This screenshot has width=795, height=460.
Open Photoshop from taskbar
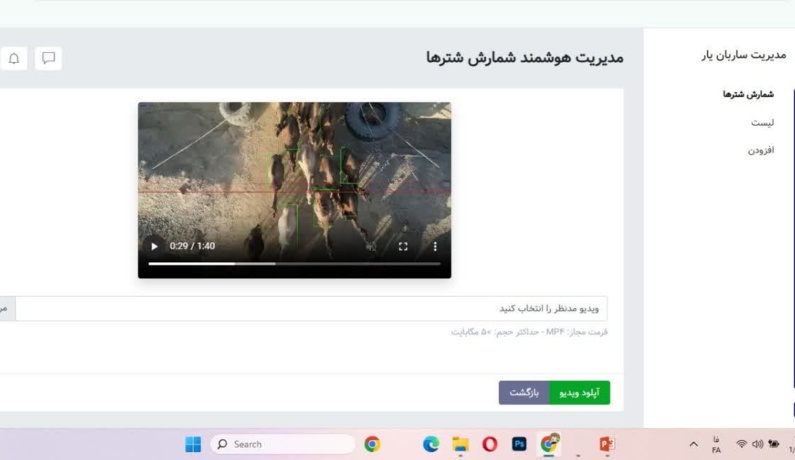pyautogui.click(x=519, y=444)
